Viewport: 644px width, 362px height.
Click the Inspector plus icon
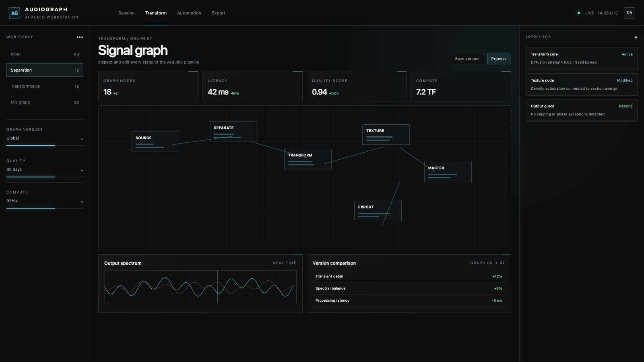pos(636,37)
